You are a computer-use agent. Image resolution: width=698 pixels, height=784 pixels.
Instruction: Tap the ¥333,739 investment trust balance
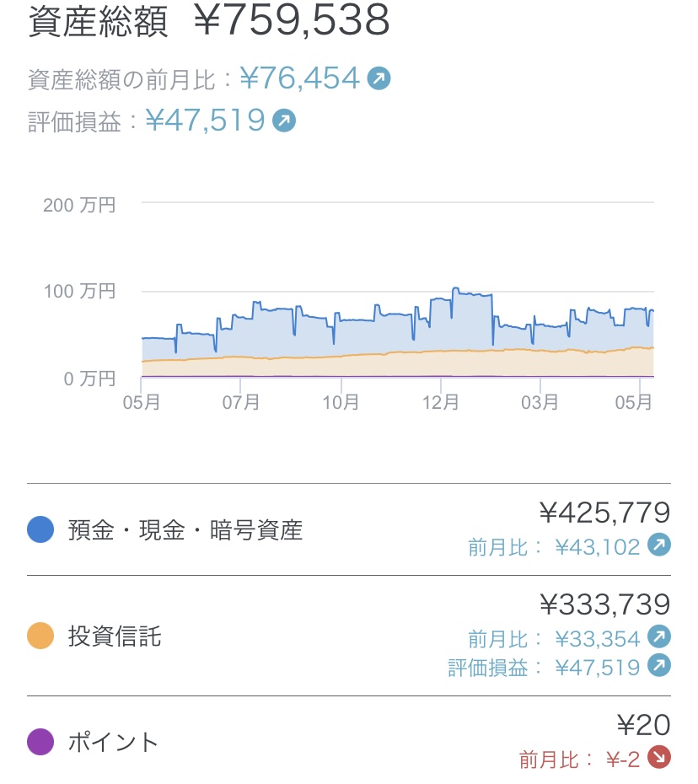(604, 604)
